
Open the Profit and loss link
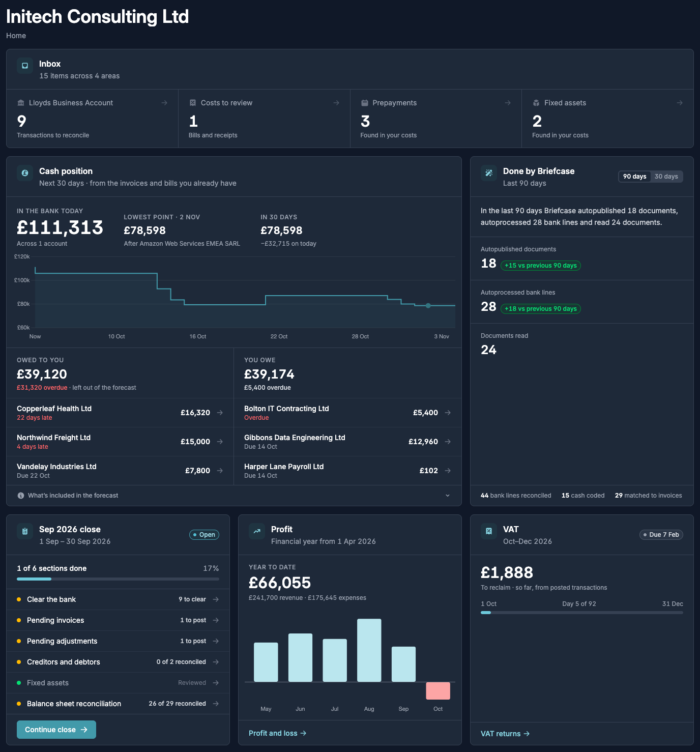pyautogui.click(x=277, y=733)
